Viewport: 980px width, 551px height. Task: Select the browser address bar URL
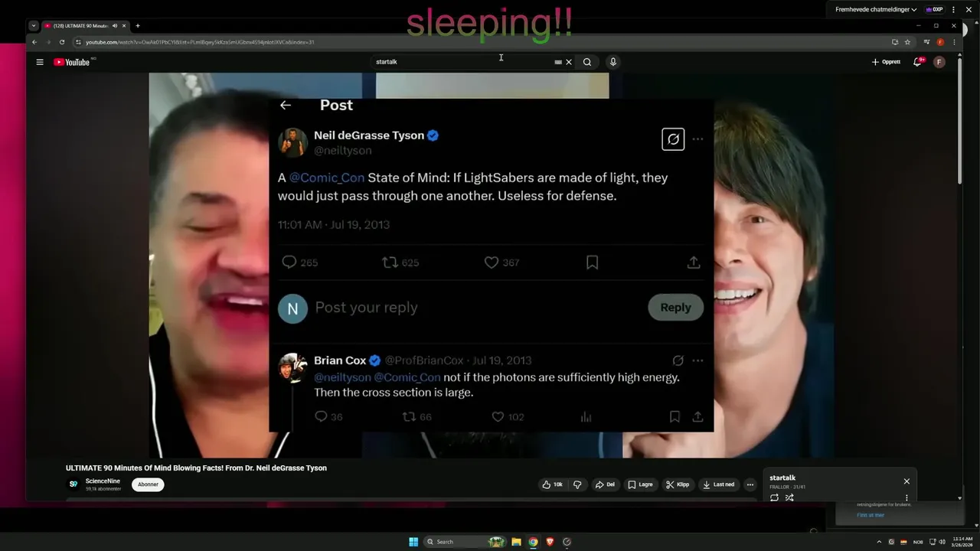click(x=200, y=42)
